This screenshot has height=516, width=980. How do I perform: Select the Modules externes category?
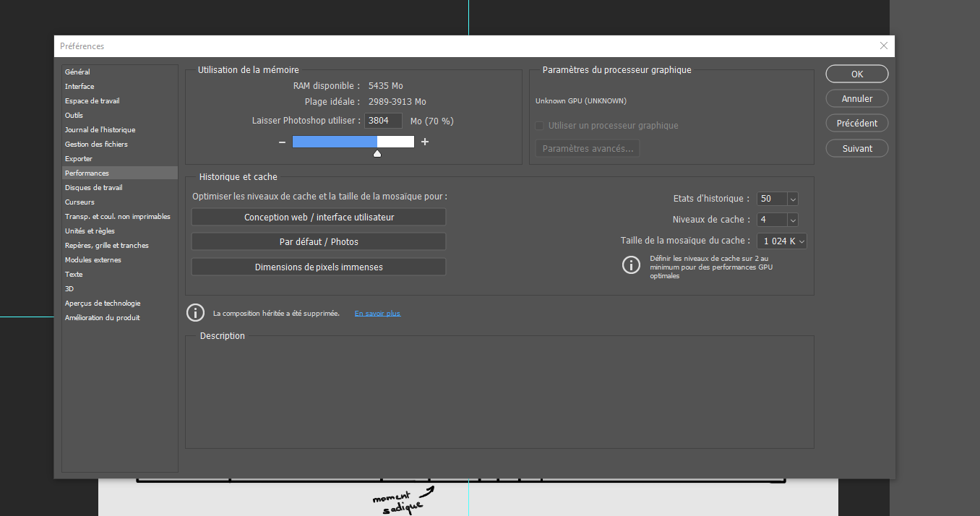93,260
